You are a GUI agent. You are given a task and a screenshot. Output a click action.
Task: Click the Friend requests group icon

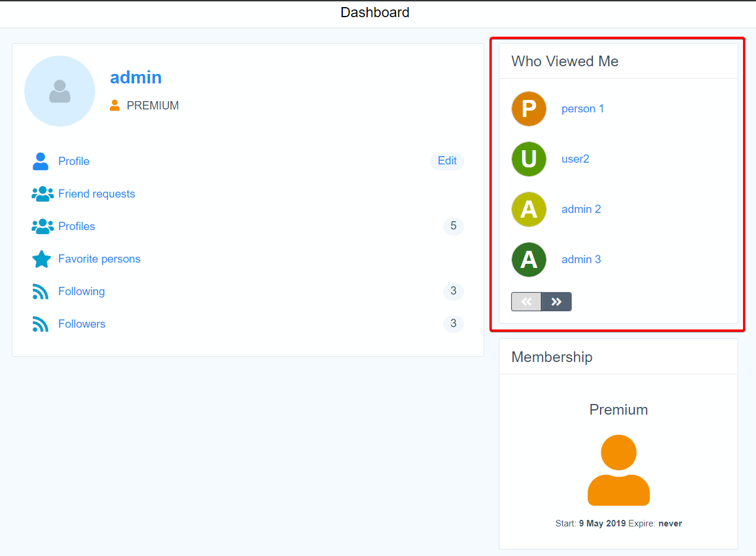[x=42, y=194]
